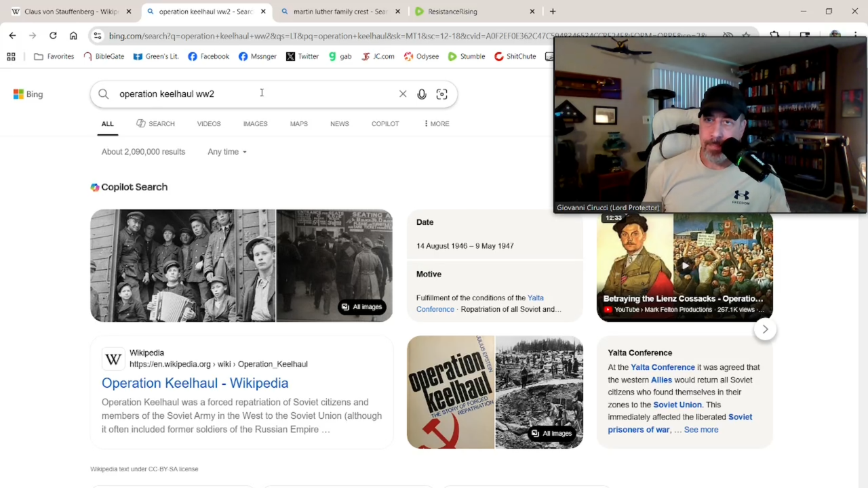Viewport: 868px width, 488px height.
Task: View All images on historical photo
Action: point(362,307)
